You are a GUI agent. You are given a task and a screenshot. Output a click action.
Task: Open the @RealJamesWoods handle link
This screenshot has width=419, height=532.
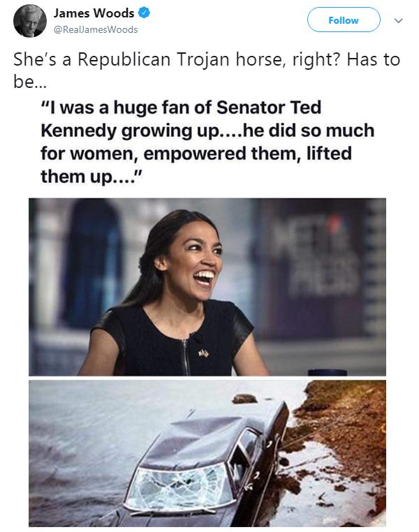click(x=96, y=30)
